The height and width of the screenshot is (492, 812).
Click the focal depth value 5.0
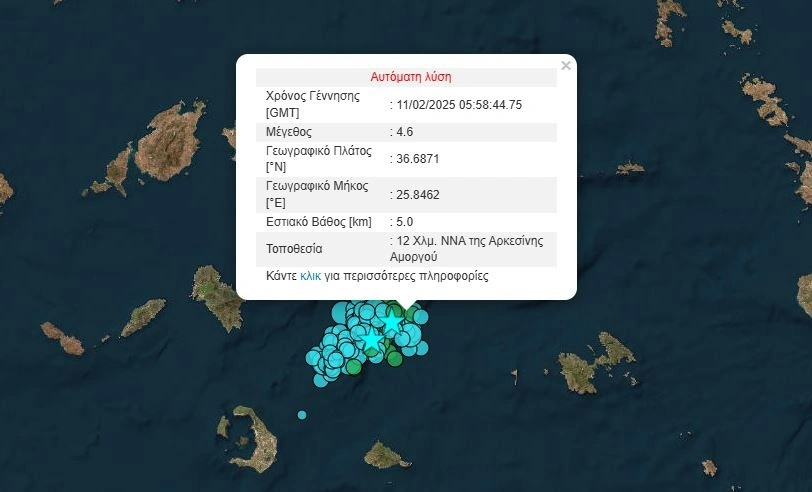405,221
